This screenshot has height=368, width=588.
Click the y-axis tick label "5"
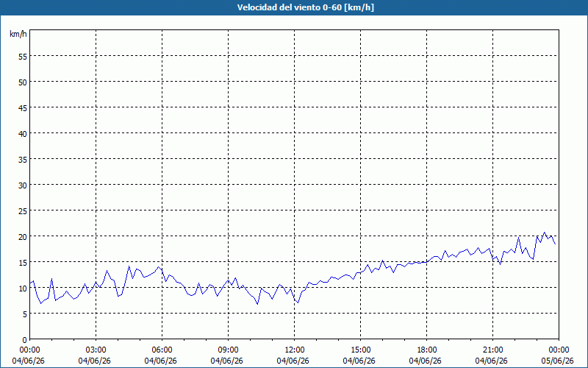click(25, 314)
